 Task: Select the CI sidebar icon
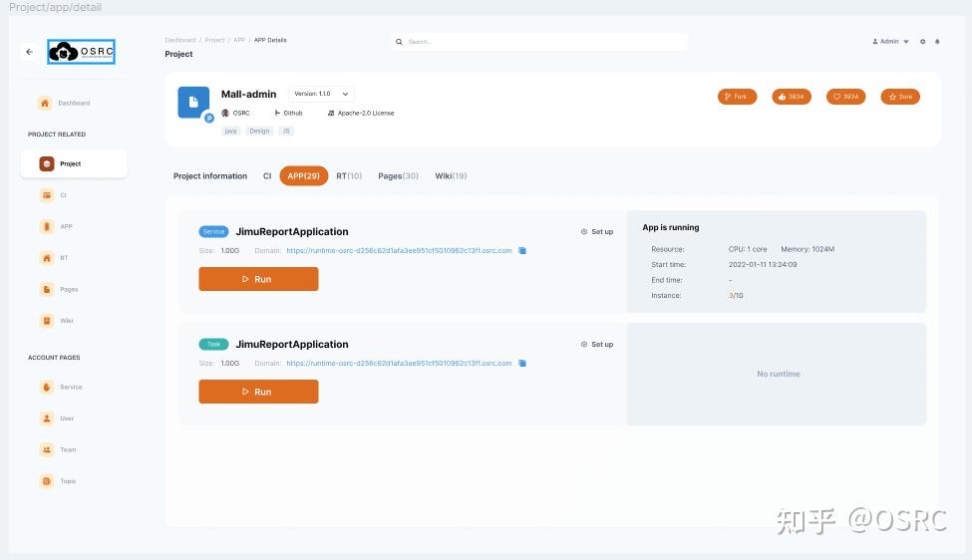(x=47, y=195)
